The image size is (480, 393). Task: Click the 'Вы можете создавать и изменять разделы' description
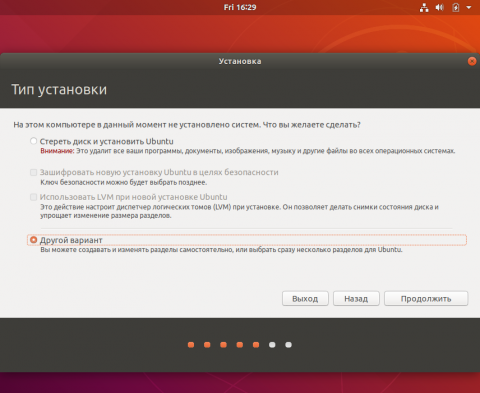click(x=221, y=250)
